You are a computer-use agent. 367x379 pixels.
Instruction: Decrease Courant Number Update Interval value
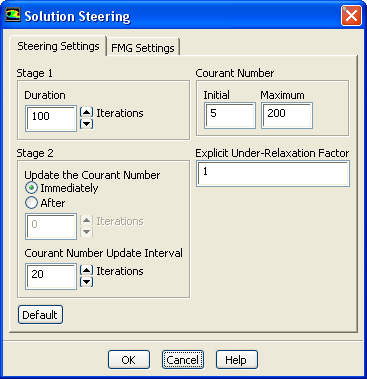coord(86,282)
